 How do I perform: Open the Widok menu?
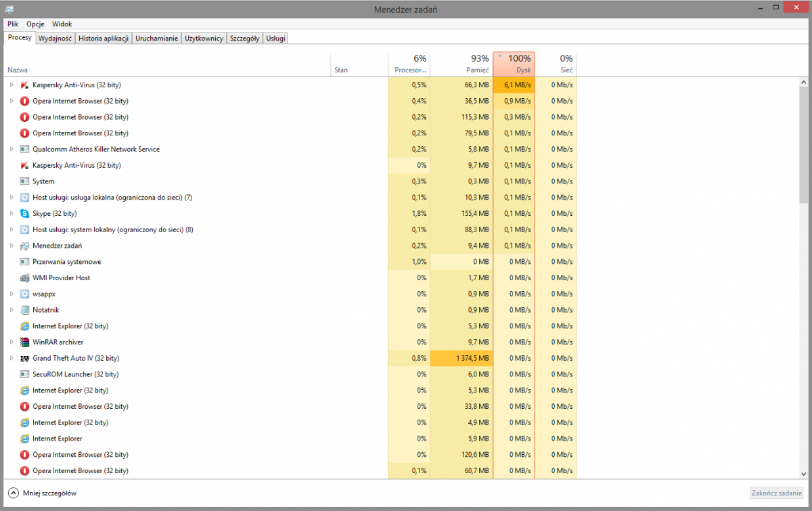point(62,24)
